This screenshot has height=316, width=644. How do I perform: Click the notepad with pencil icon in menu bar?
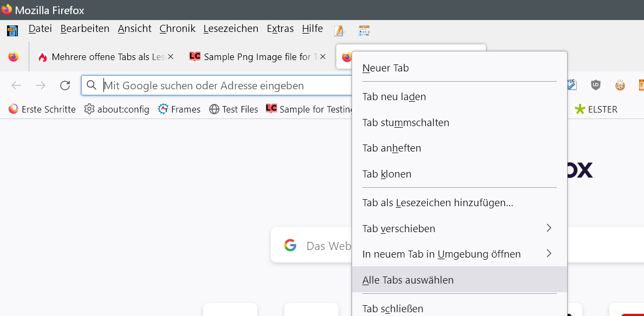pos(340,30)
